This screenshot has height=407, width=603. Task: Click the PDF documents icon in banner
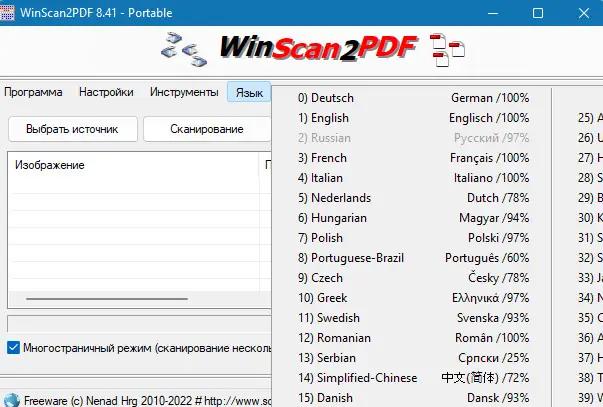point(447,50)
